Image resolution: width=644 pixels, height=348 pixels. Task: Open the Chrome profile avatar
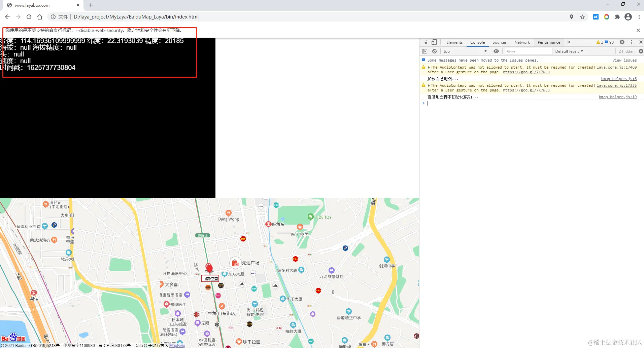click(628, 17)
